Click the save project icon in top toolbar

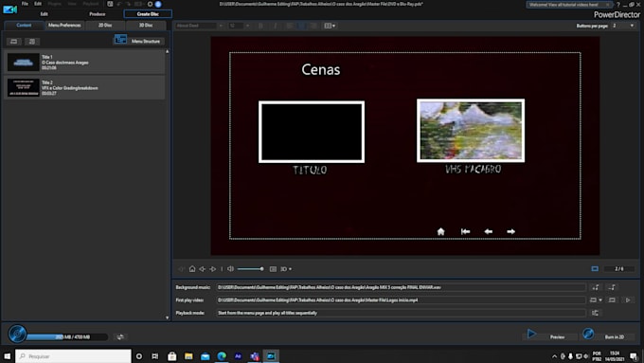[110, 4]
